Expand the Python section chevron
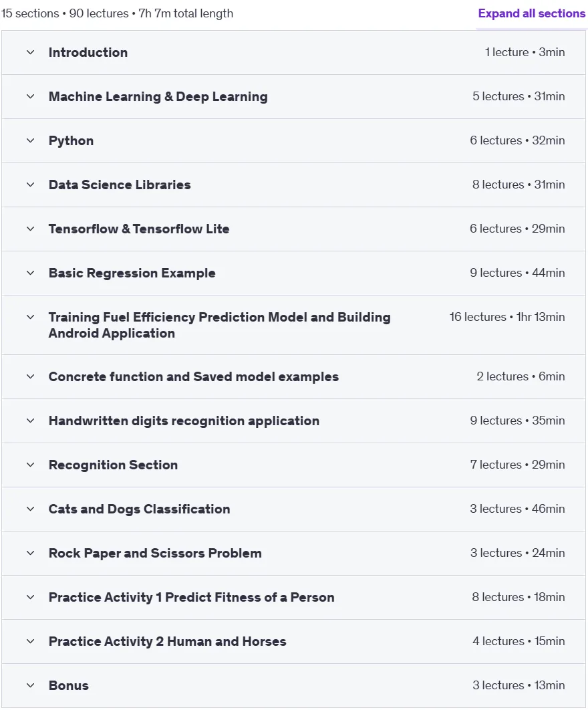Screen dimensions: 588x710 [x=30, y=141]
